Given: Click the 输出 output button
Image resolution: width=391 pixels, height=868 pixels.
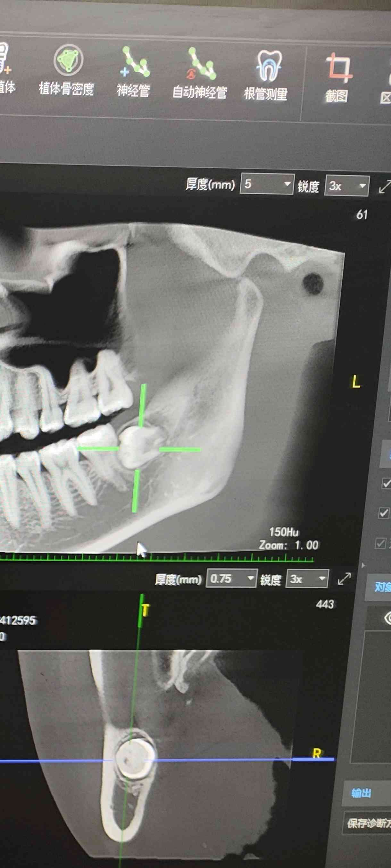Looking at the screenshot, I should (x=362, y=793).
